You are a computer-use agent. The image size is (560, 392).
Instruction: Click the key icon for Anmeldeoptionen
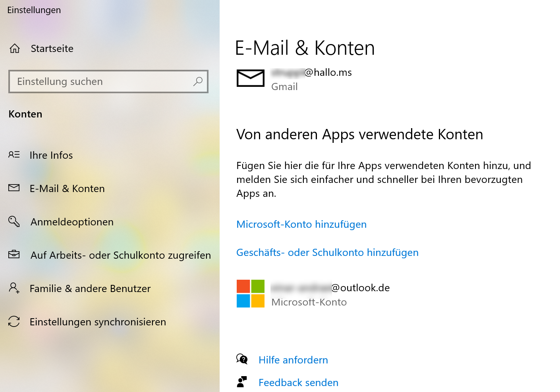pos(14,221)
